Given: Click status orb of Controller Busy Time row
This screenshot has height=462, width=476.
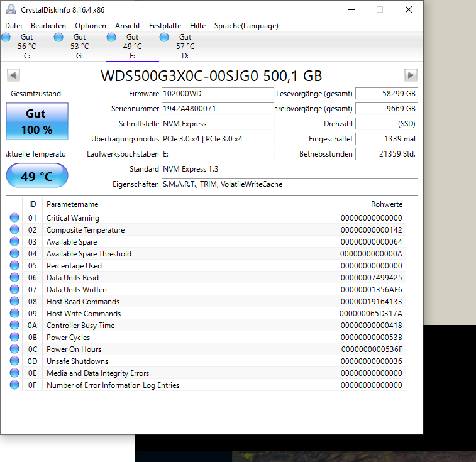Looking at the screenshot, I should tap(14, 325).
